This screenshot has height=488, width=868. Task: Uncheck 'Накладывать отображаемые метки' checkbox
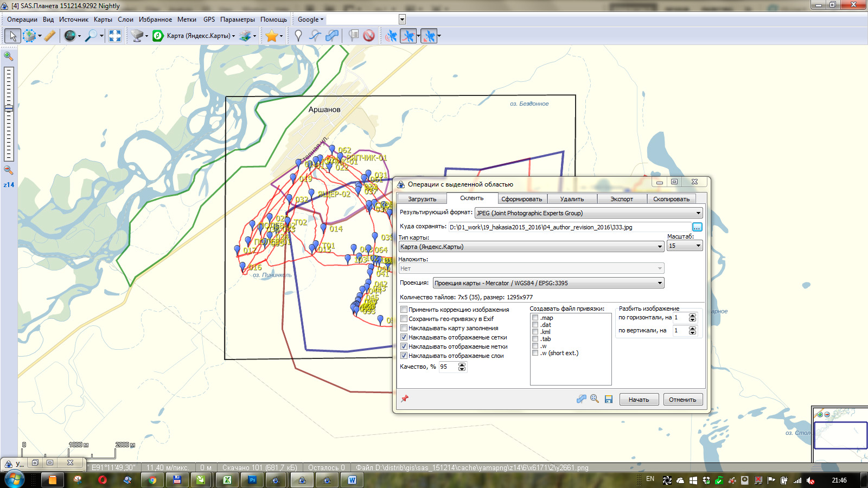404,346
